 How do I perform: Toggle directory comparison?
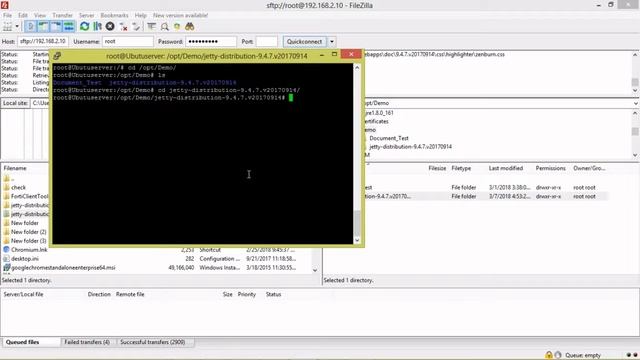click(164, 27)
